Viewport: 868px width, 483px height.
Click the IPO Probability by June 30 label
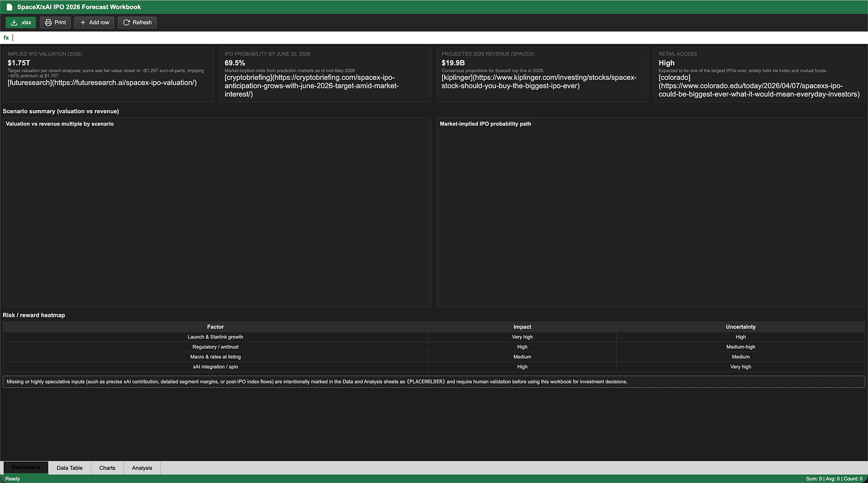pyautogui.click(x=267, y=54)
